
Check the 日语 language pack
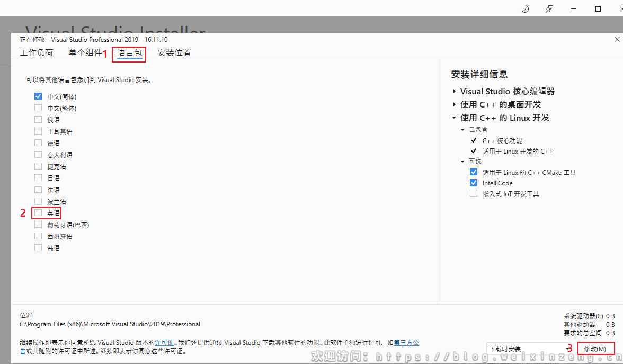(38, 177)
